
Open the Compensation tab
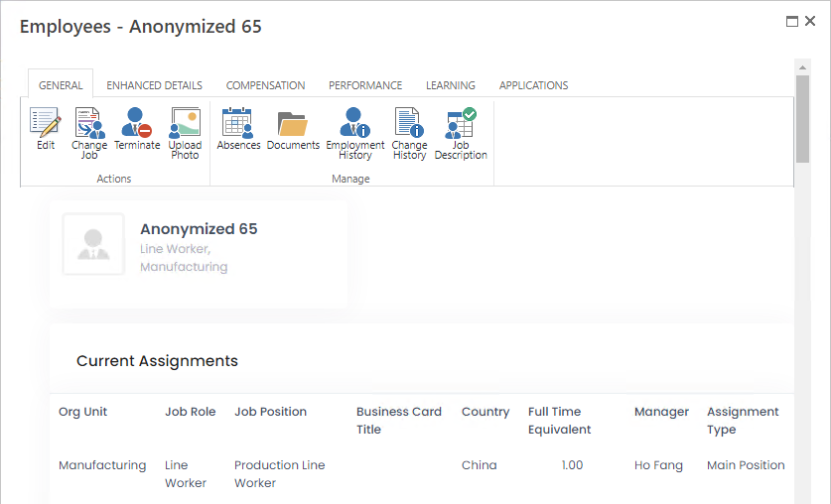pos(265,85)
